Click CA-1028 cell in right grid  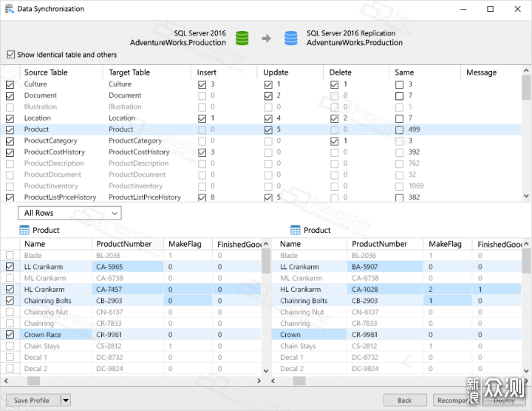385,290
